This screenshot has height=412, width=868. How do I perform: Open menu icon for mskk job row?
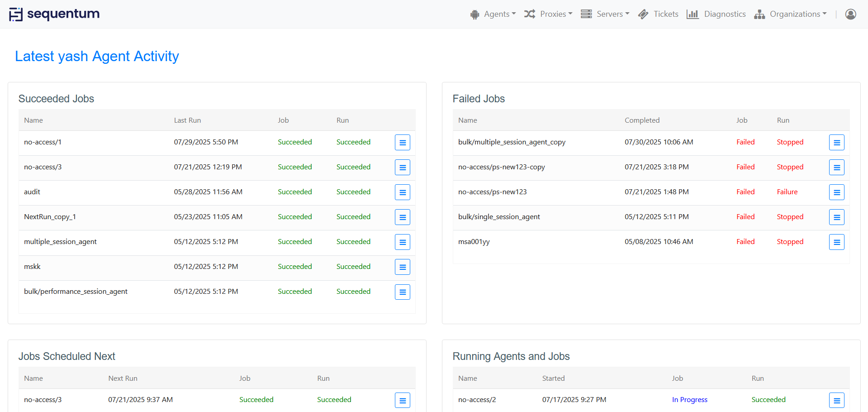pos(402,267)
